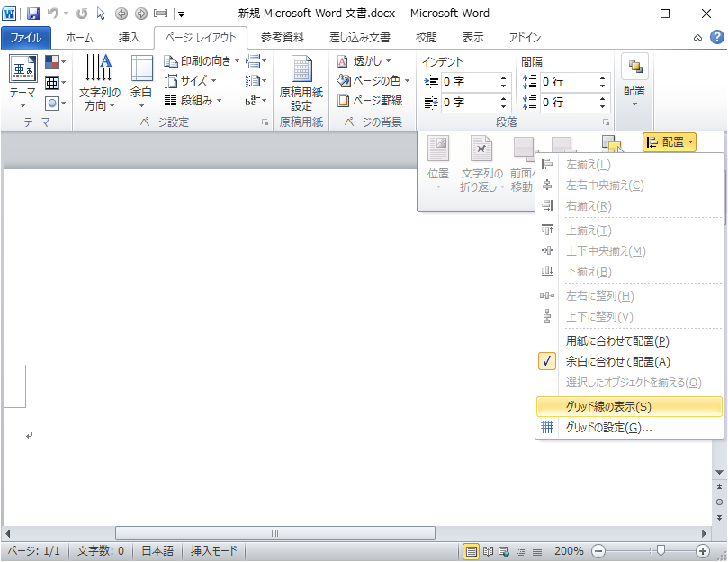Click ページ罫線 page borders icon
The height and width of the screenshot is (562, 728).
371,100
